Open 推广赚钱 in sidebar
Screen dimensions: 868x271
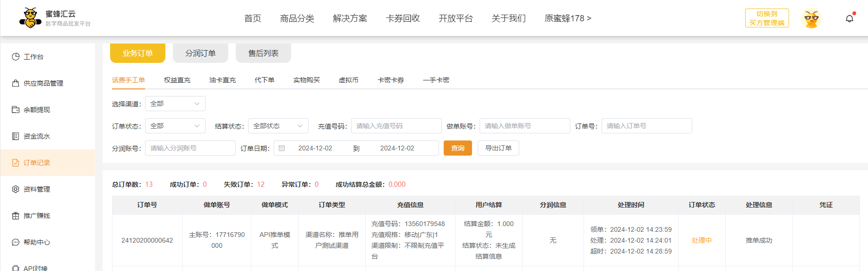[x=36, y=216]
